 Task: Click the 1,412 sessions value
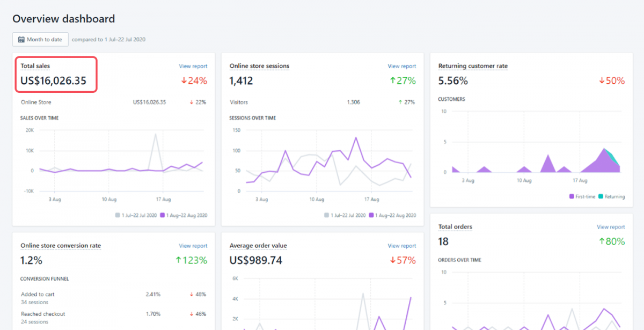click(x=241, y=81)
